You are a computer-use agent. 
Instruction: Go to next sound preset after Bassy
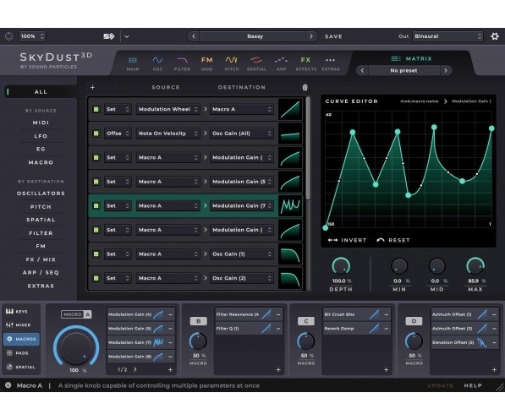(310, 36)
